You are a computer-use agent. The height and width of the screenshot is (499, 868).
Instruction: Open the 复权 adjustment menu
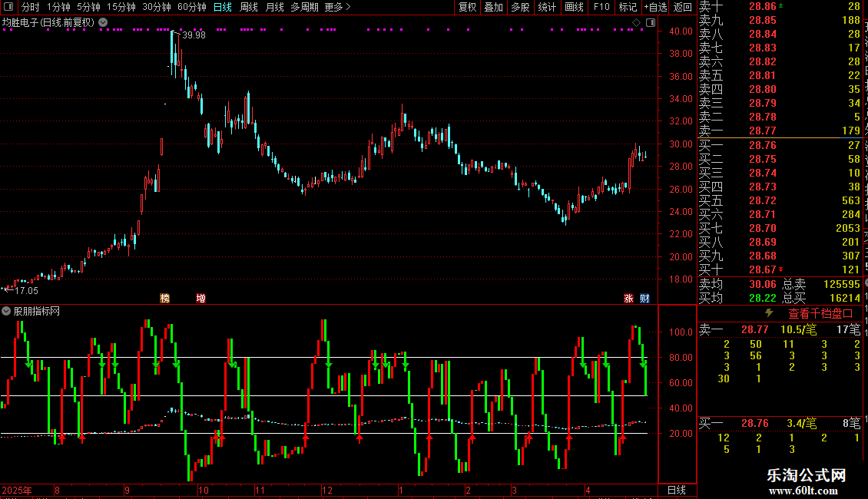467,7
